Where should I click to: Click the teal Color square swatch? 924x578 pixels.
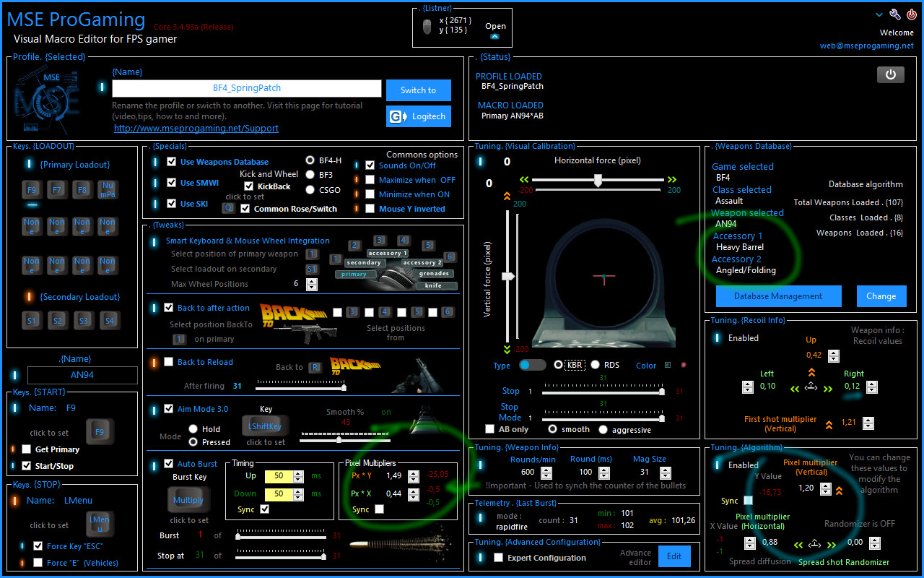[667, 365]
